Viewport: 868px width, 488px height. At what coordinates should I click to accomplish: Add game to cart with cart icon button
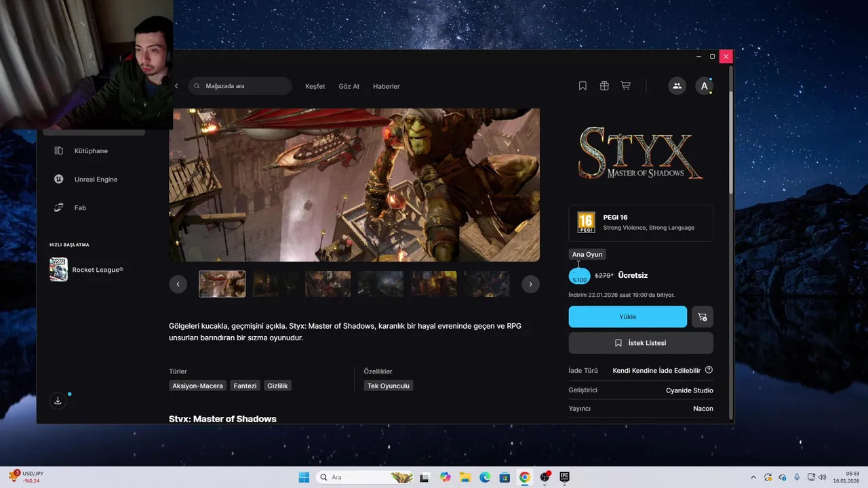point(703,317)
